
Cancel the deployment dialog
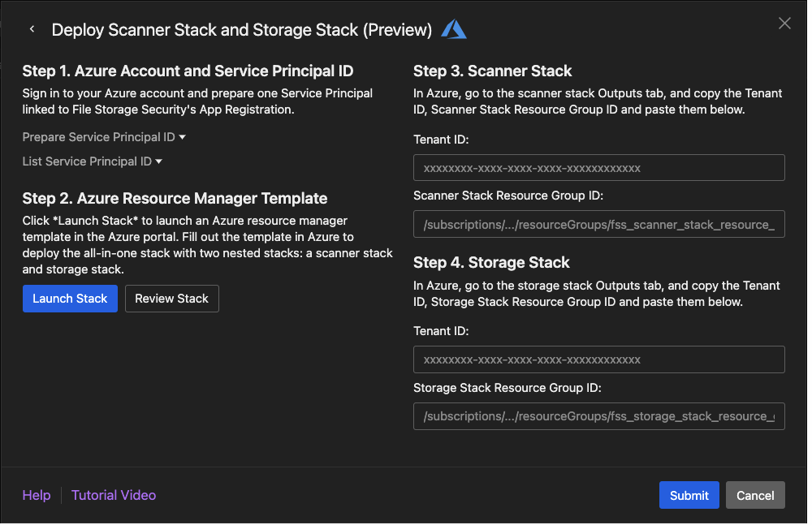click(x=755, y=495)
